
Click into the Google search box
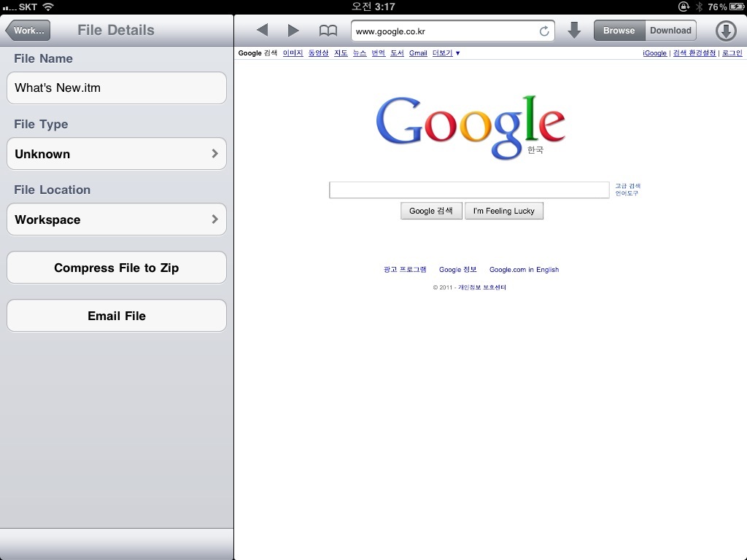click(469, 190)
